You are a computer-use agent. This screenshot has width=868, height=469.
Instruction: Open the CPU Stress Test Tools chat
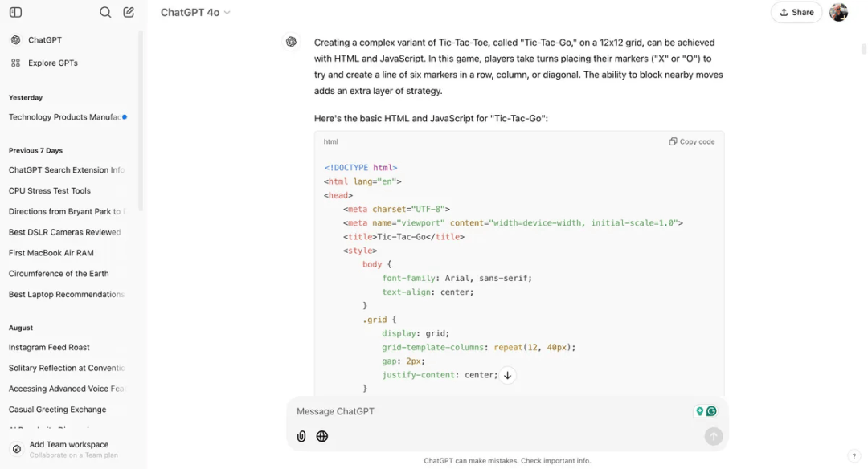pyautogui.click(x=50, y=191)
